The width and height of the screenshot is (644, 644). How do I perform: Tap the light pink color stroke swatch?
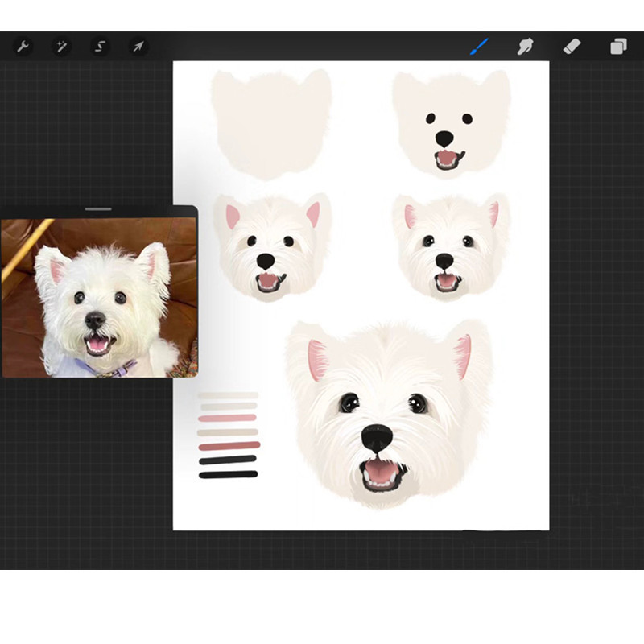tap(228, 418)
